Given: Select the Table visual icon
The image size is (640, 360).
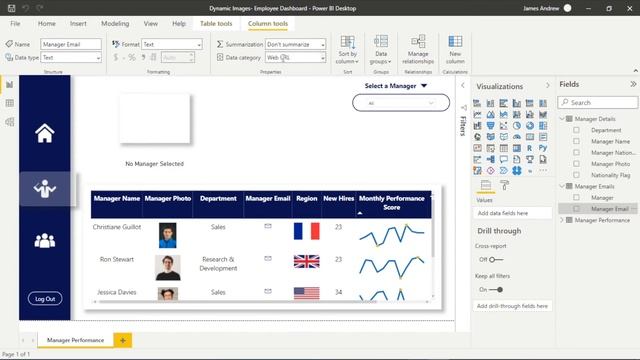Looking at the screenshot, I should tap(504, 148).
